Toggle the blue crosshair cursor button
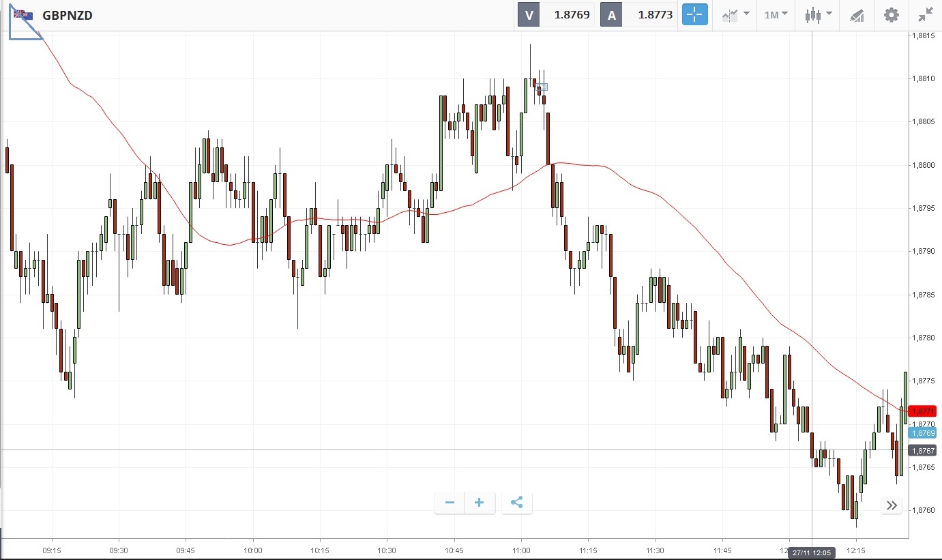The width and height of the screenshot is (942, 560). coord(695,15)
